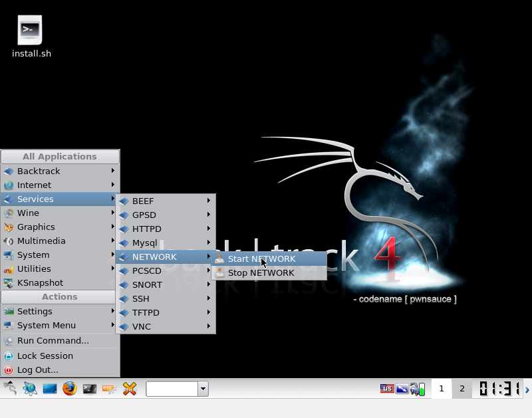This screenshot has width=532, height=418.
Task: Open the Konsole terminal panel icon
Action: click(x=90, y=389)
